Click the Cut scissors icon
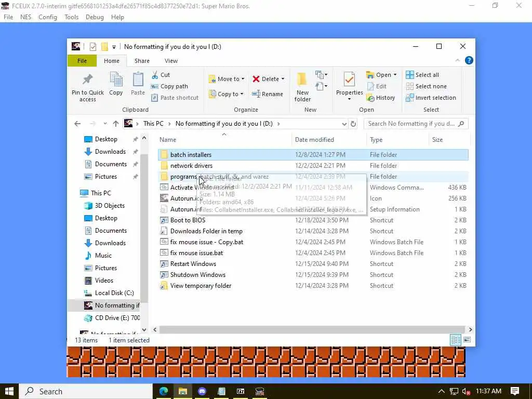The width and height of the screenshot is (532, 399). point(155,75)
